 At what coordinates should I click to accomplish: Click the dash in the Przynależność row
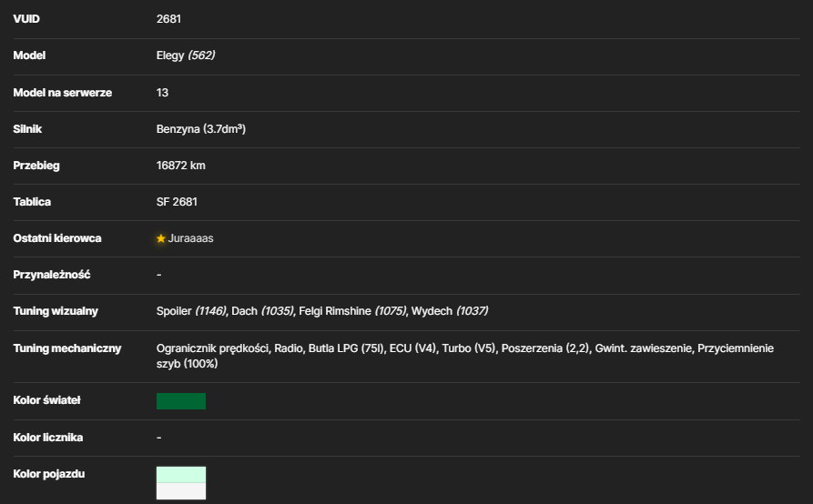pyautogui.click(x=159, y=275)
